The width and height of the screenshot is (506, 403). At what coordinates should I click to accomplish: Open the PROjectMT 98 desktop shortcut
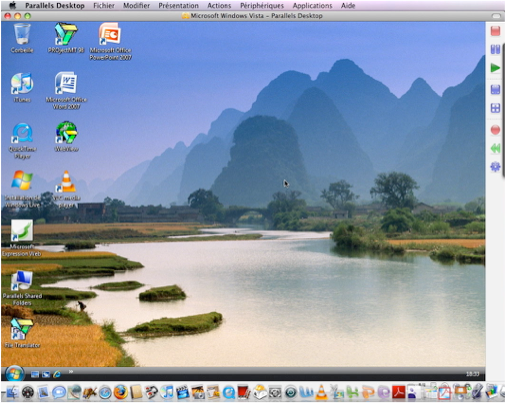[x=66, y=38]
